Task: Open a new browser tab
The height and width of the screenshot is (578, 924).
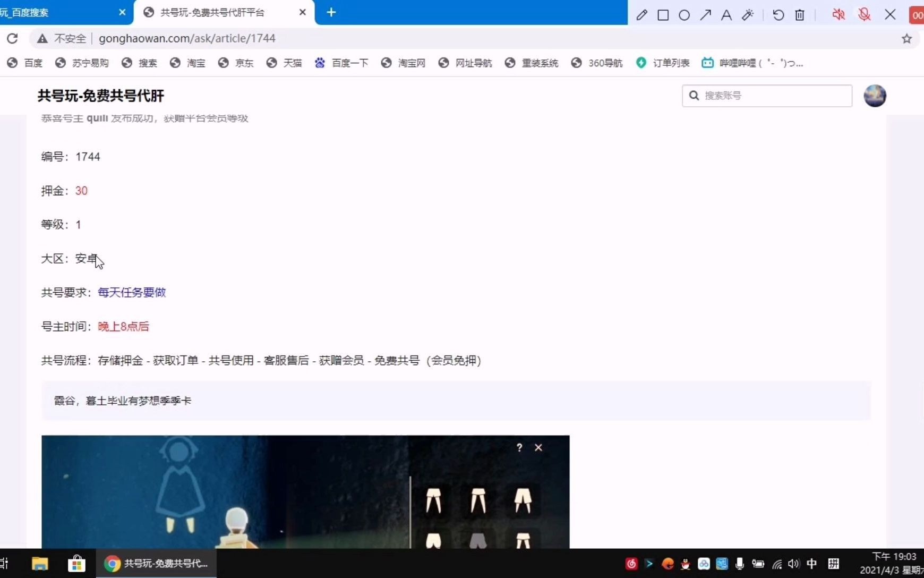Action: tap(331, 12)
